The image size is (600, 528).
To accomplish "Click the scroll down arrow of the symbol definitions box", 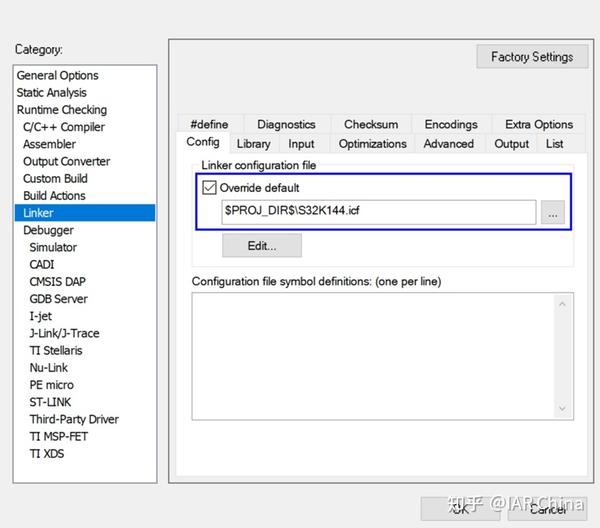I will 562,408.
